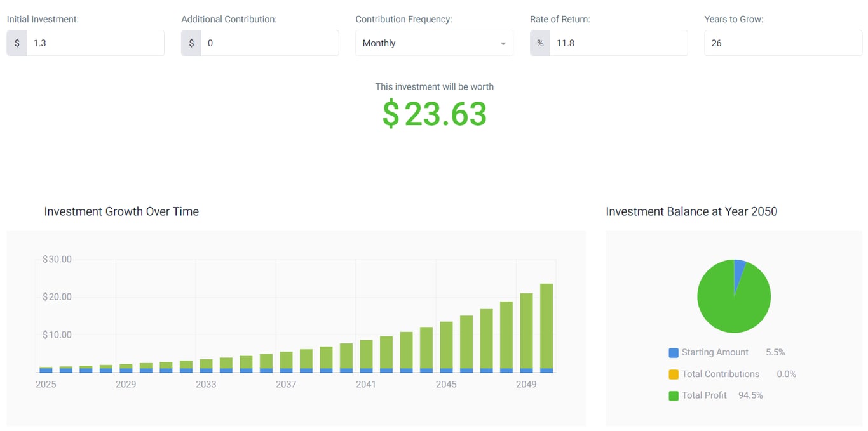Click the dollar sign icon beside Additional Contribution

[x=191, y=43]
